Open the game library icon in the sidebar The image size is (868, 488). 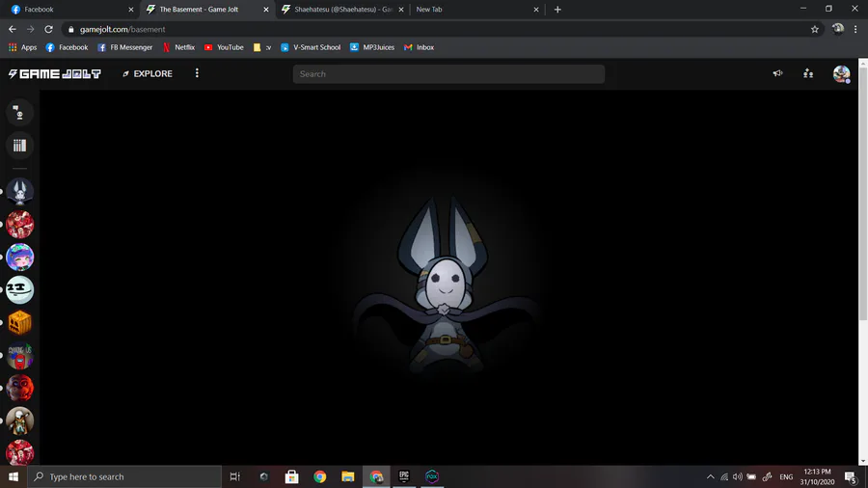(x=19, y=146)
